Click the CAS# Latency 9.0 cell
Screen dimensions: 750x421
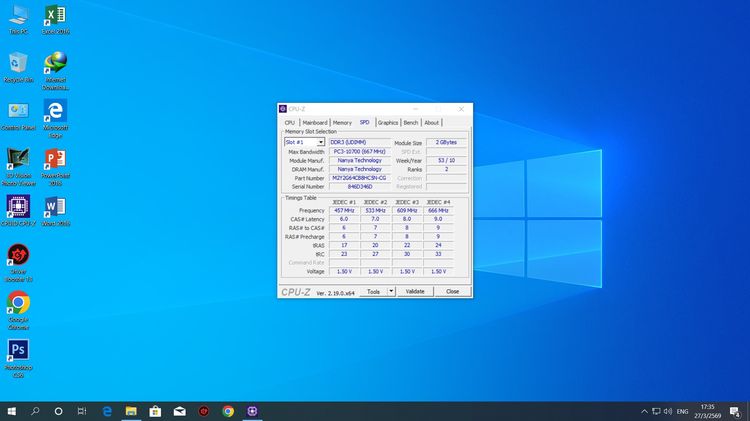tap(438, 219)
